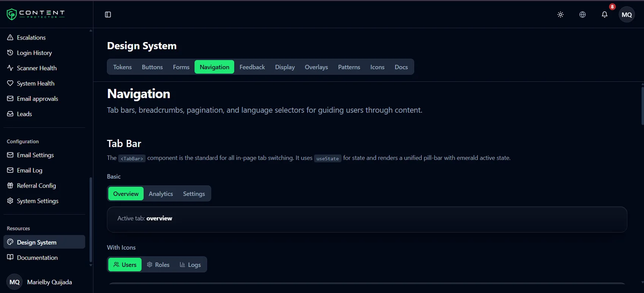
Task: Click the Email Settings envelope icon
Action: [x=10, y=155]
